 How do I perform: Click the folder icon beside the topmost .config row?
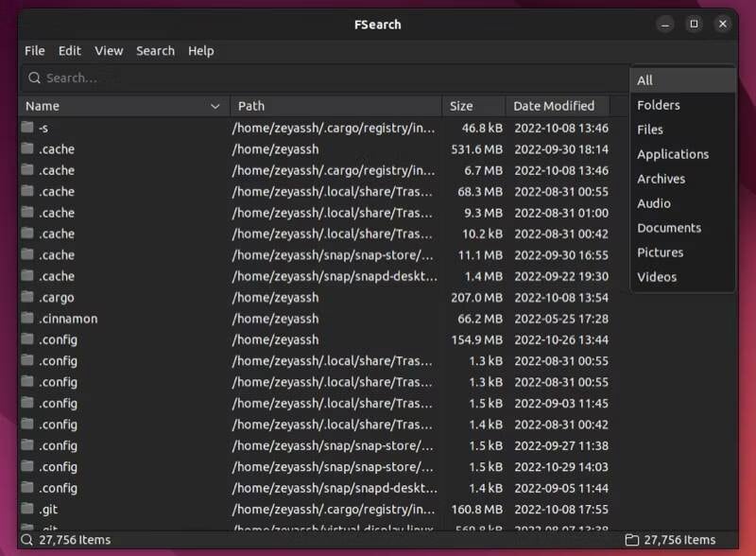(x=26, y=339)
